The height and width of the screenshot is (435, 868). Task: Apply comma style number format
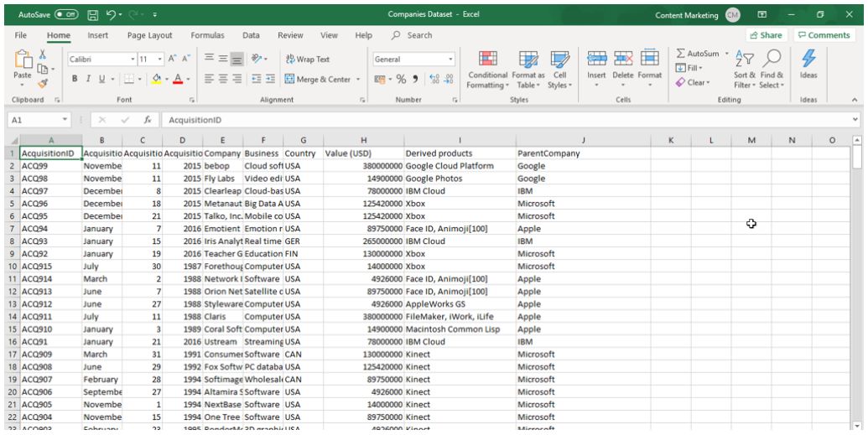(415, 79)
